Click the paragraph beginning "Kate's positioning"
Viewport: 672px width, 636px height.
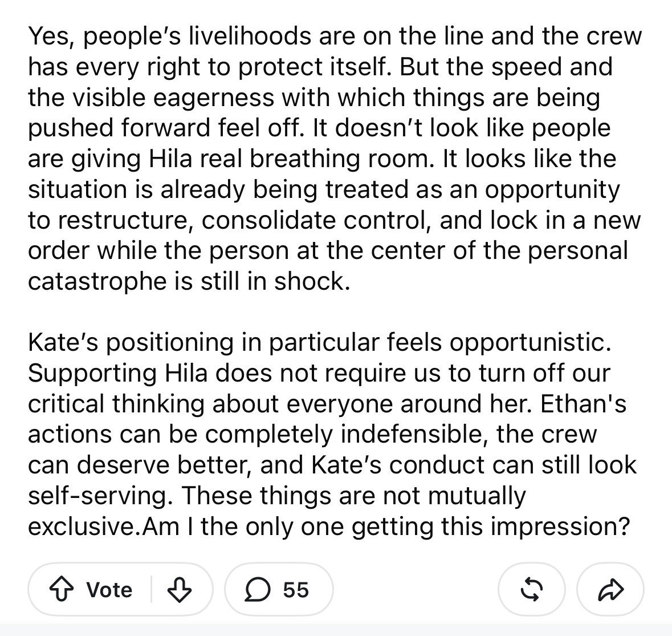point(332,434)
